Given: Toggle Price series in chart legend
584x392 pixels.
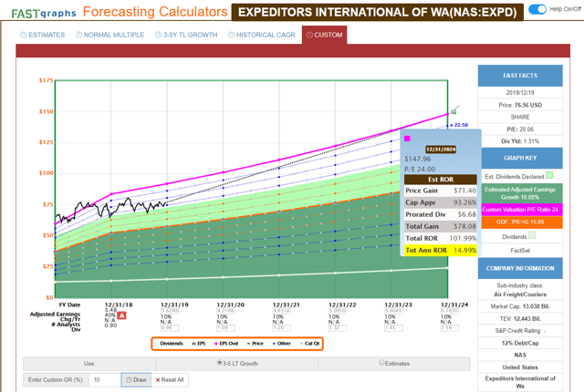Looking at the screenshot, I should 255,344.
